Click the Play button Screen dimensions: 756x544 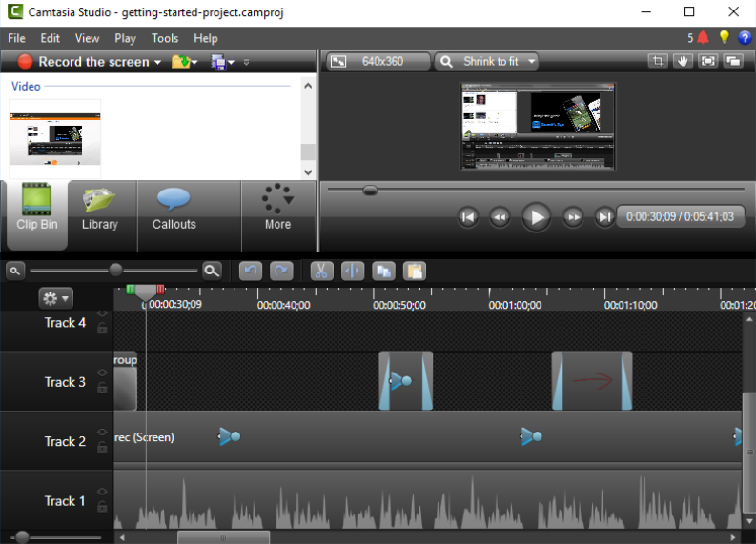pyautogui.click(x=537, y=217)
